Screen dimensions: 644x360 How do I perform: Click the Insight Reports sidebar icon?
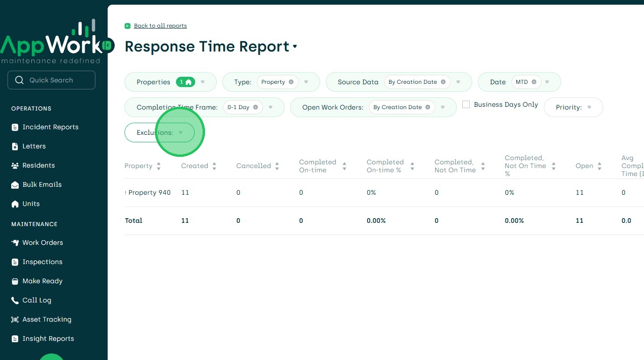[x=15, y=339]
